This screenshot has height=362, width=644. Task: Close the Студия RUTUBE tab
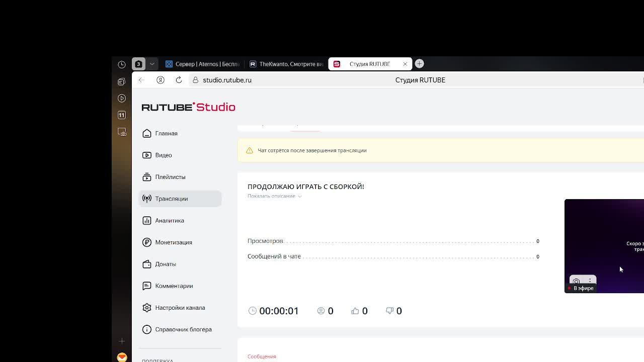tap(405, 64)
